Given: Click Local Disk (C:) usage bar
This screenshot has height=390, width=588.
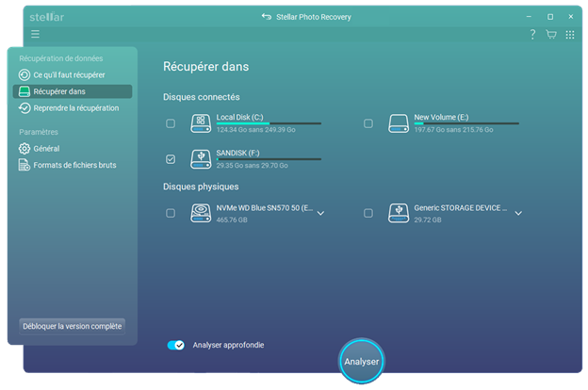Looking at the screenshot, I should 269,123.
